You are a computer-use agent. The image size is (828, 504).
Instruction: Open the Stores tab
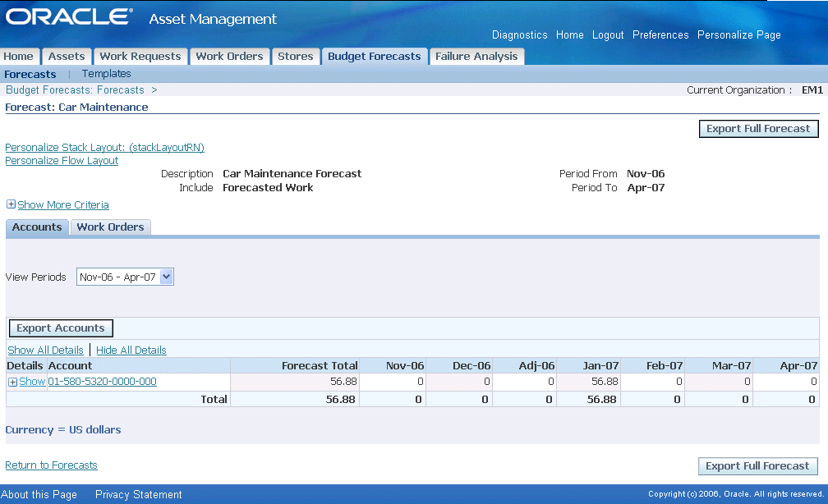tap(296, 57)
